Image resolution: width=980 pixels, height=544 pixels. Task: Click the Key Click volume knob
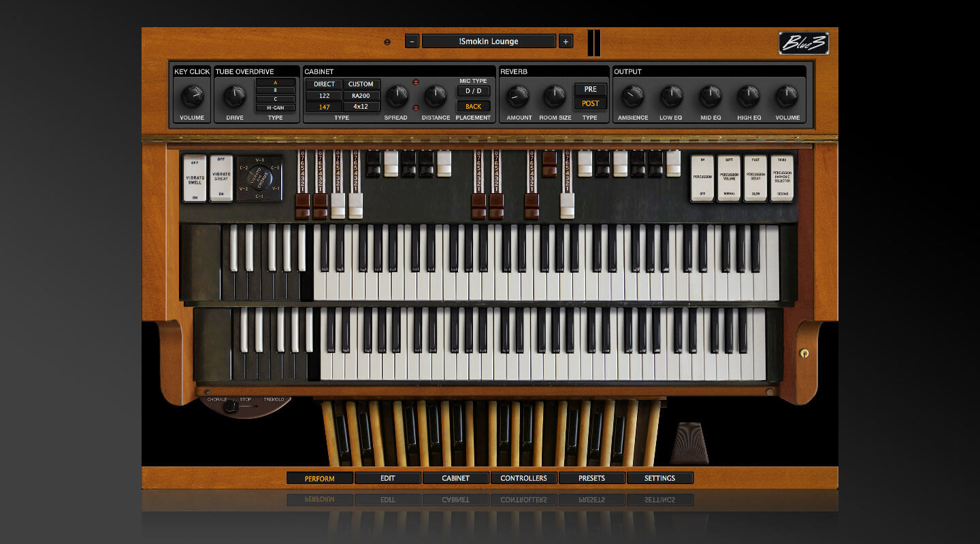(192, 97)
